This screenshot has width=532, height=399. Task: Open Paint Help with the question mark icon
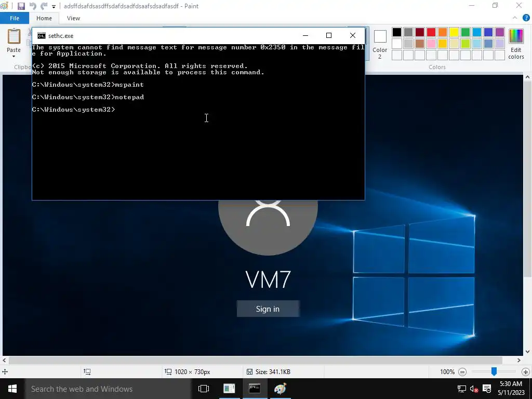[526, 18]
